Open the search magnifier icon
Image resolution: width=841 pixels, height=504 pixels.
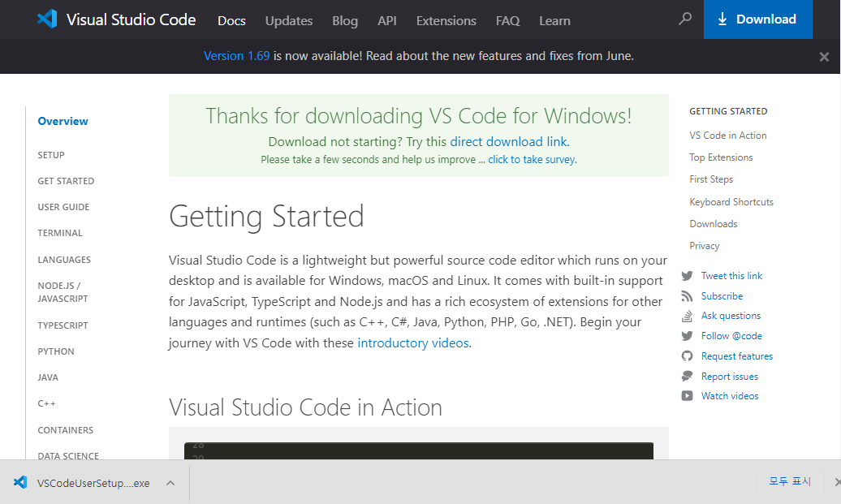[685, 19]
